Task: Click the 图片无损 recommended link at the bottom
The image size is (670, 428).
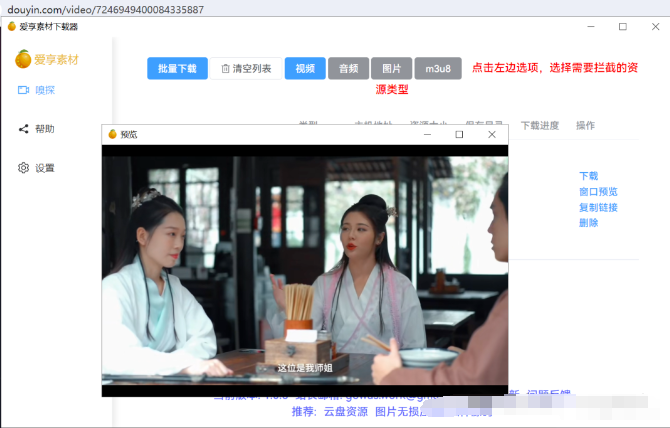Action: 398,412
